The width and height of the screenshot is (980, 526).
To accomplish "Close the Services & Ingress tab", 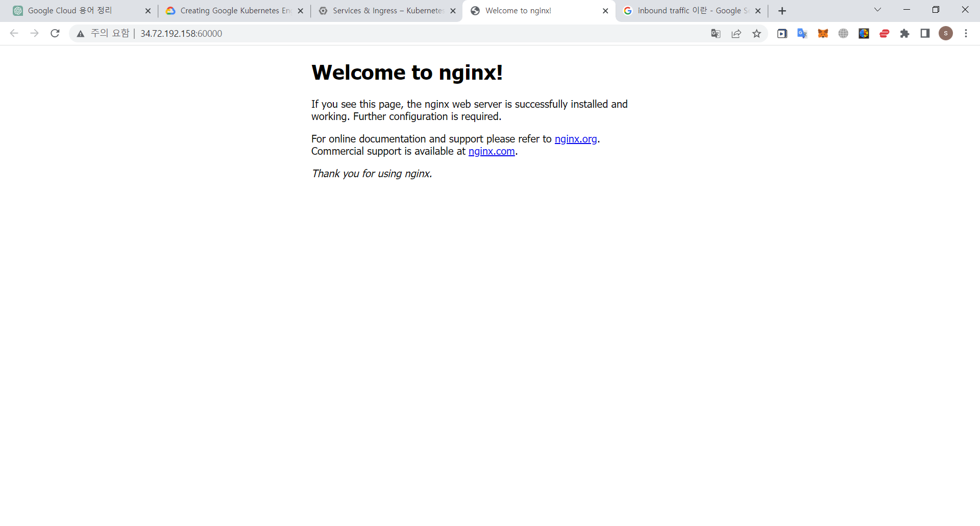I will tap(453, 11).
